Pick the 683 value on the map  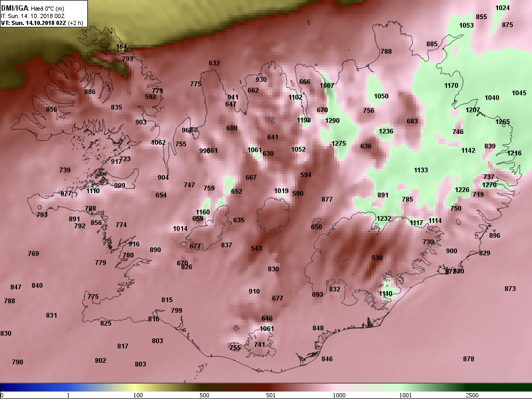click(412, 121)
